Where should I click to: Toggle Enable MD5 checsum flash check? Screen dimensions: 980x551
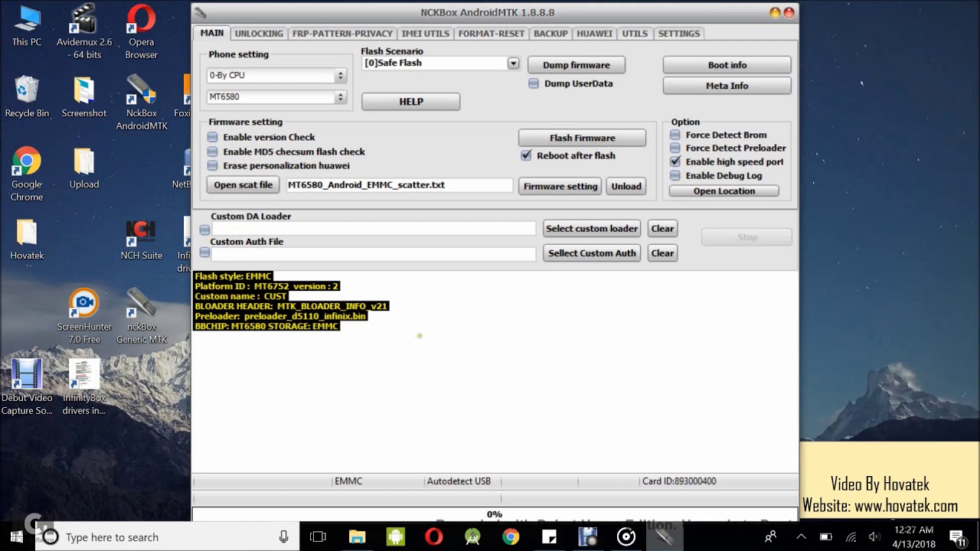213,152
